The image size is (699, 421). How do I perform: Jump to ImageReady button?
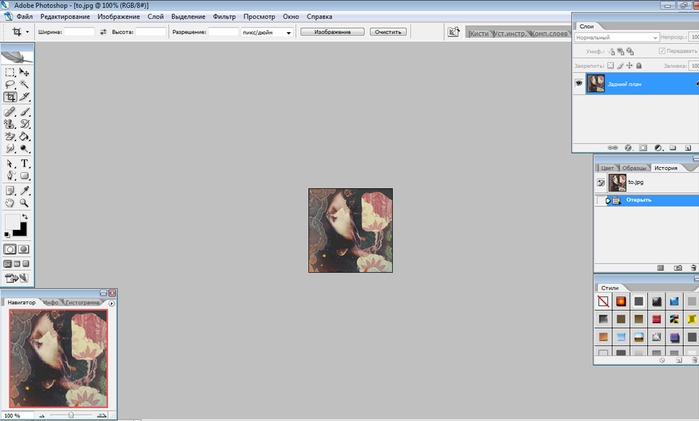[x=17, y=278]
